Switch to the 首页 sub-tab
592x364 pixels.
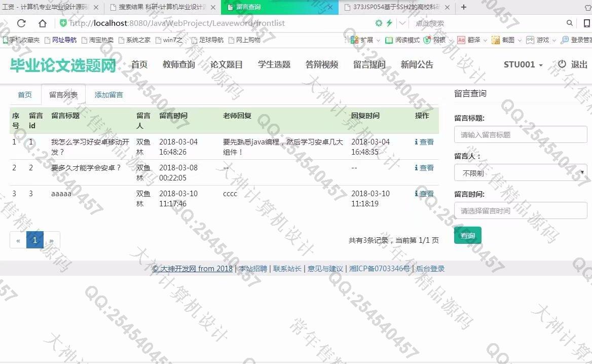click(25, 95)
